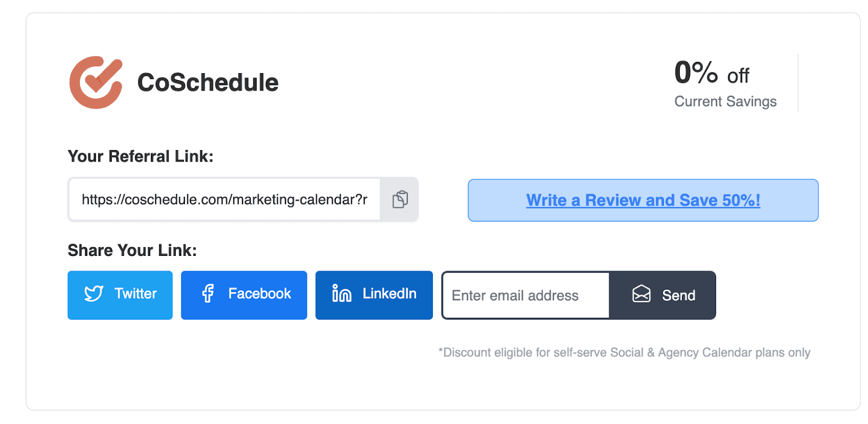The height and width of the screenshot is (424, 868).
Task: Click the discount eligibility footnote text
Action: point(624,353)
